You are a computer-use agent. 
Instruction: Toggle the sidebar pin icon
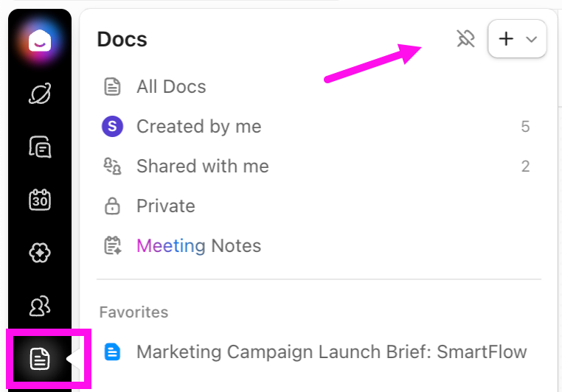pyautogui.click(x=465, y=39)
